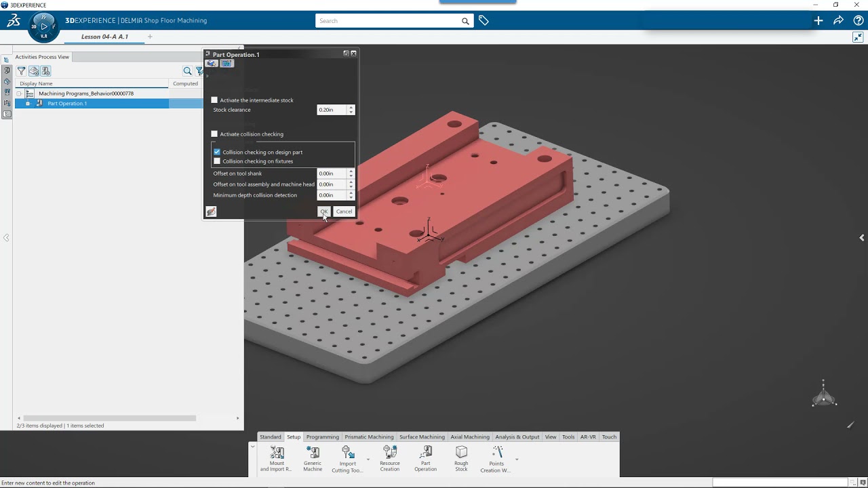Image resolution: width=868 pixels, height=488 pixels.
Task: Click the Import Cutting Tools command
Action: pos(347,459)
